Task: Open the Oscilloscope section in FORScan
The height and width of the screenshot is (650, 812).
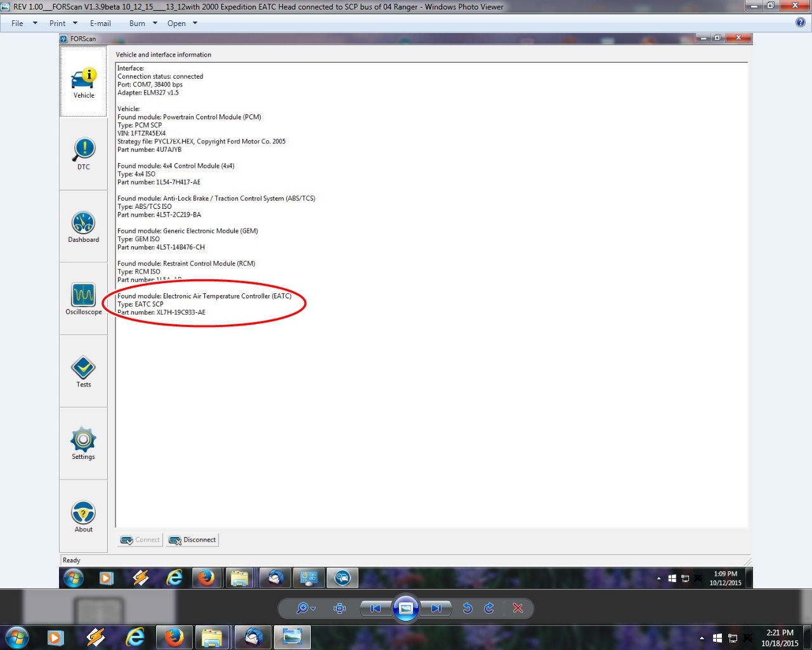Action: [84, 299]
